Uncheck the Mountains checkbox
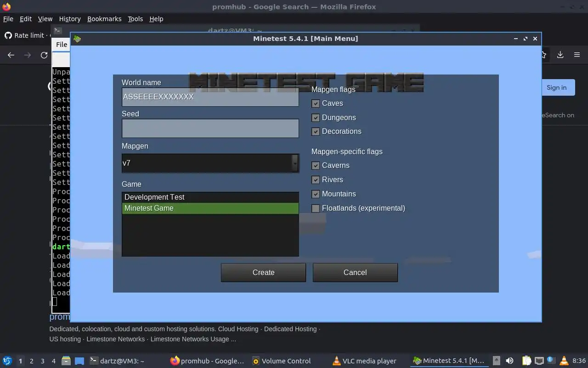 click(x=316, y=194)
